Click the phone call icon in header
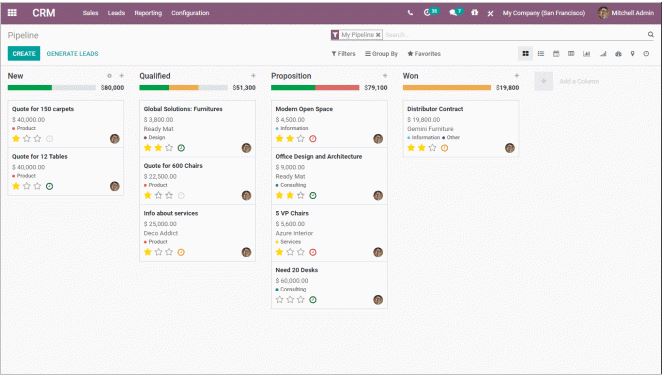This screenshot has width=664, height=377. 410,13
